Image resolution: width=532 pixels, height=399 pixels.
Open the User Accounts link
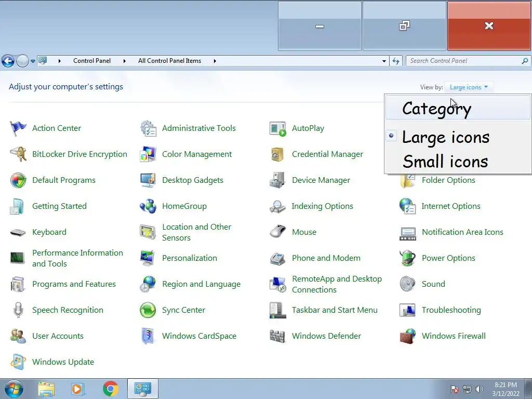coord(58,336)
